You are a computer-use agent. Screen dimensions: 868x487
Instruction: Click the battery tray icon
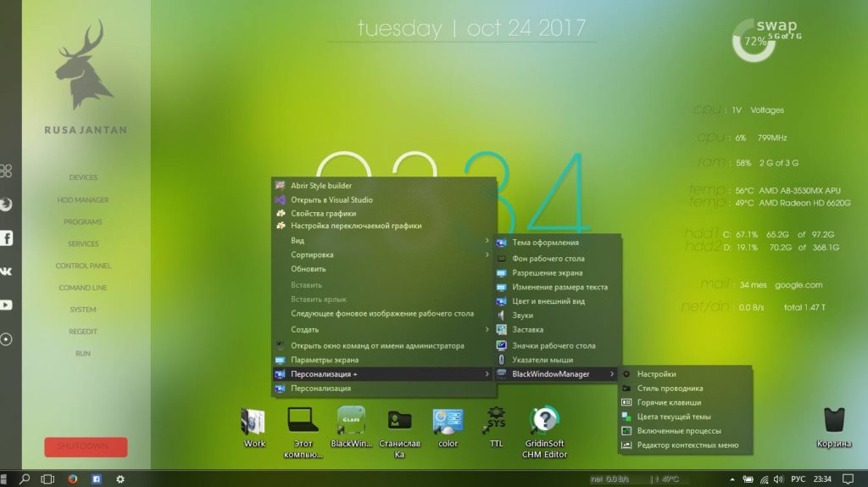click(748, 479)
